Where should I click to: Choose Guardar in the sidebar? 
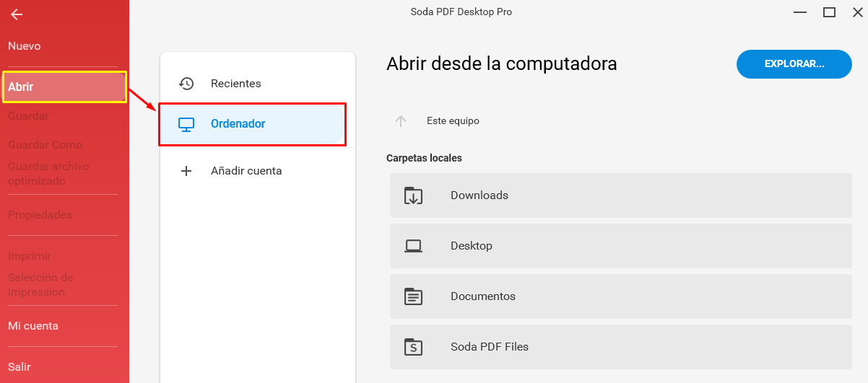point(29,116)
